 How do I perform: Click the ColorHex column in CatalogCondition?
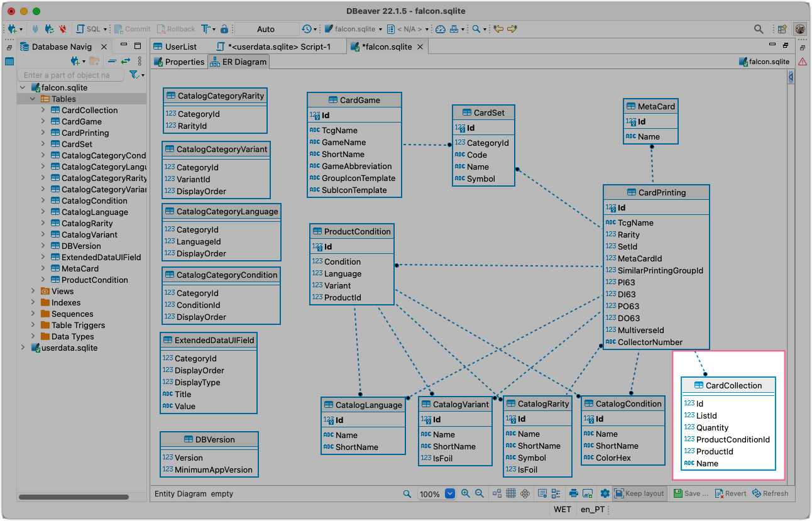tap(613, 458)
